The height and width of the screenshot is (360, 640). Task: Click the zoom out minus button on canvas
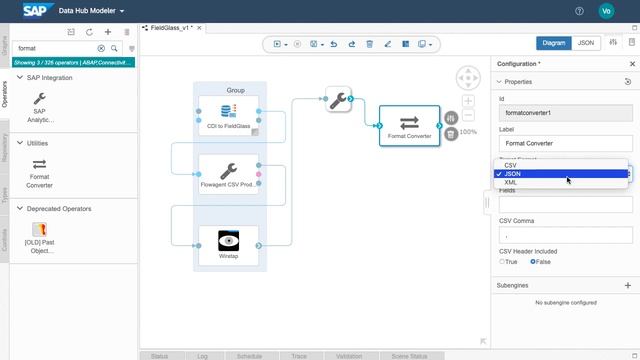pyautogui.click(x=468, y=116)
